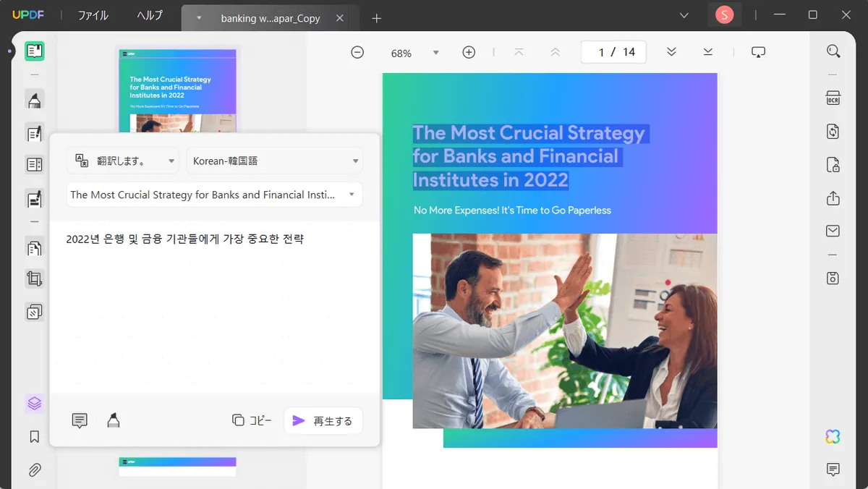Click the page number input field

tap(613, 52)
